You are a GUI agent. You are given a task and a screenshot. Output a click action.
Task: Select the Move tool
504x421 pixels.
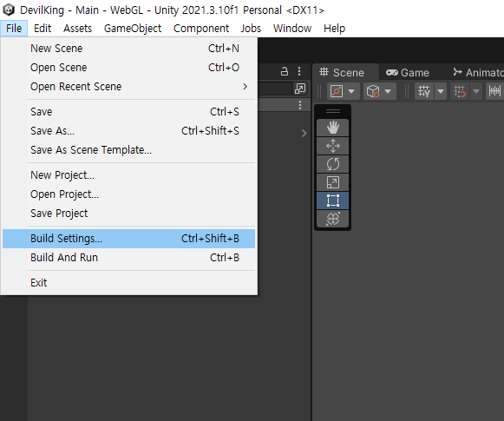[333, 146]
